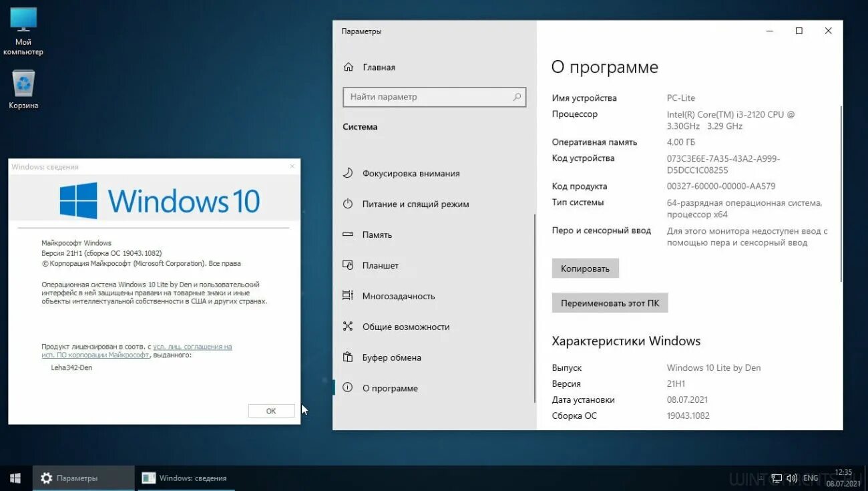
Task: Click the settings sidebar scrollbar
Action: 535,308
